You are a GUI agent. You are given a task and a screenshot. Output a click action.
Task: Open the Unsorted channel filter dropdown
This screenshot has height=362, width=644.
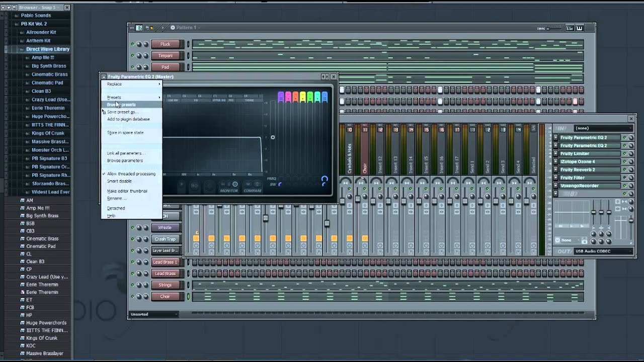tap(153, 314)
